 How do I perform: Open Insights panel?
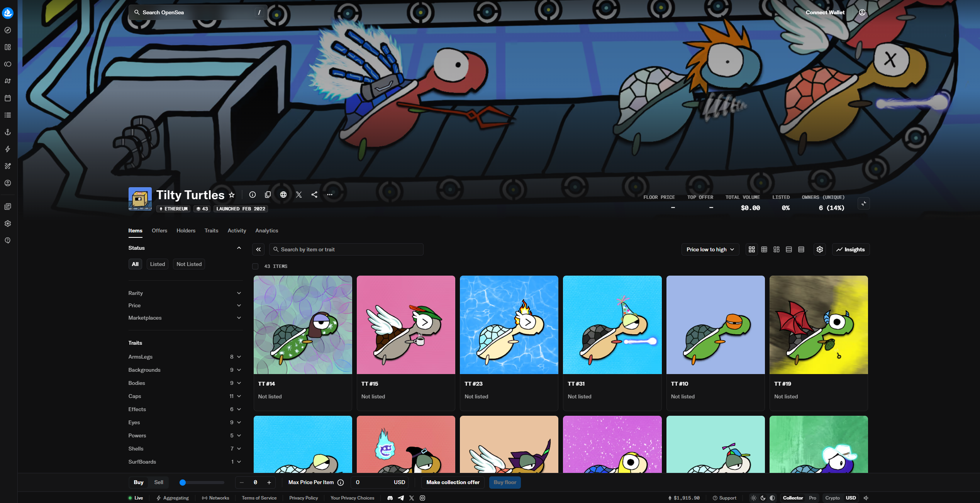coord(851,249)
